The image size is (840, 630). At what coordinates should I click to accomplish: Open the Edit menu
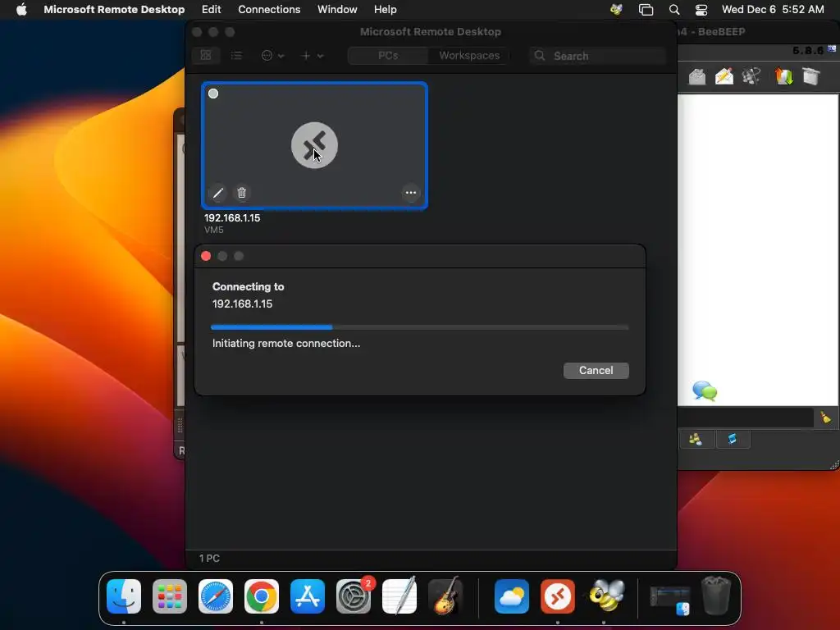coord(211,10)
